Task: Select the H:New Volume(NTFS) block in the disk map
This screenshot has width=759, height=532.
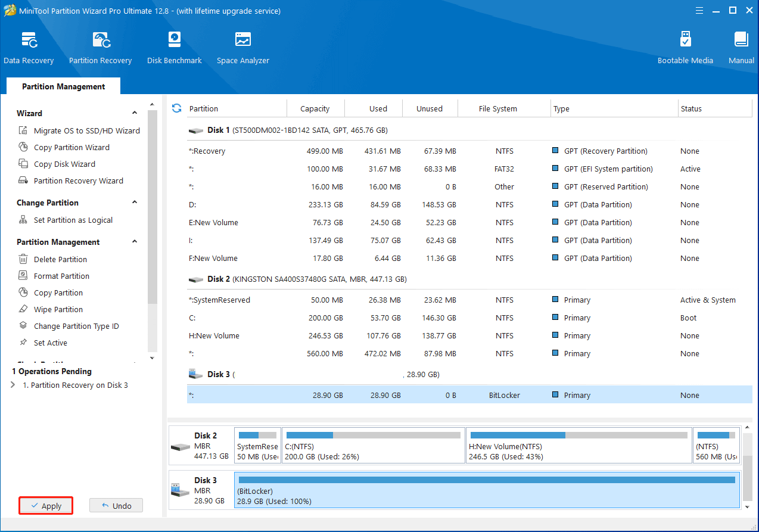Action: pyautogui.click(x=579, y=446)
